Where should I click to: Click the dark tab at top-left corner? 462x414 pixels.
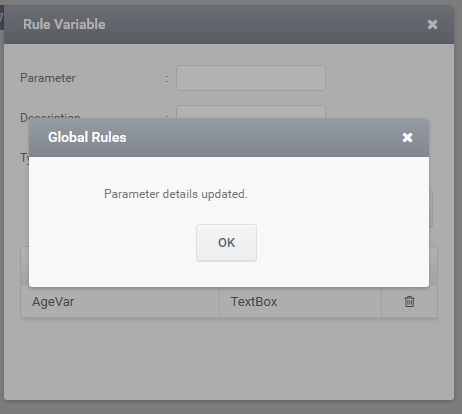point(2,17)
